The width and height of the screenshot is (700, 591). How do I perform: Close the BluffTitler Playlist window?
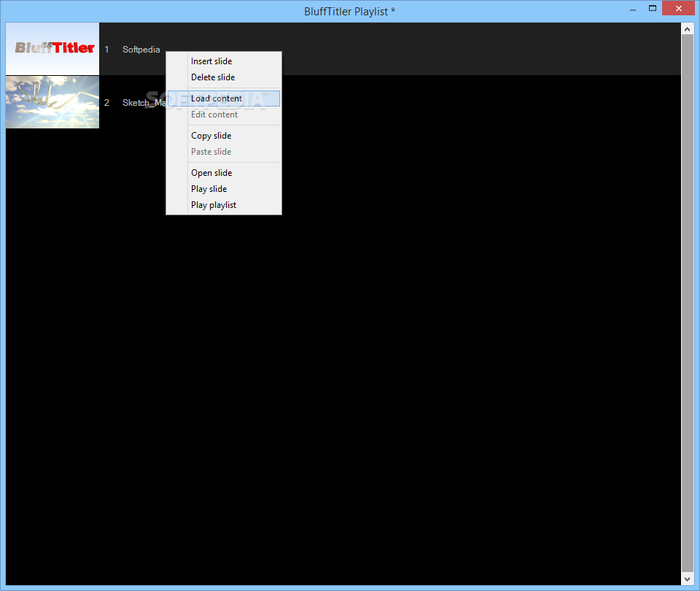tap(679, 9)
